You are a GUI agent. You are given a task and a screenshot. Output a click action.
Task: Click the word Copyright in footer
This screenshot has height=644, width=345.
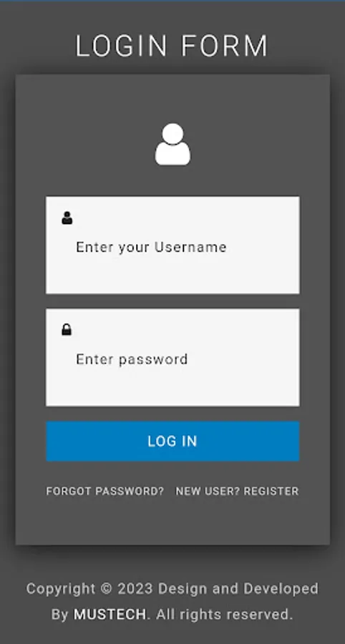[61, 589]
